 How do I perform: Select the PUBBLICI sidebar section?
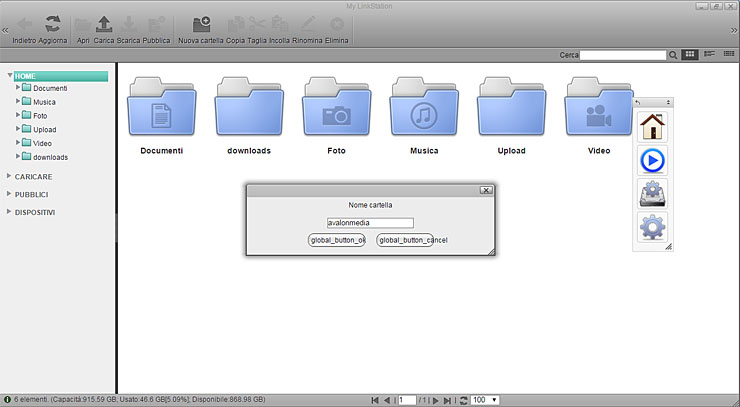pyautogui.click(x=31, y=194)
